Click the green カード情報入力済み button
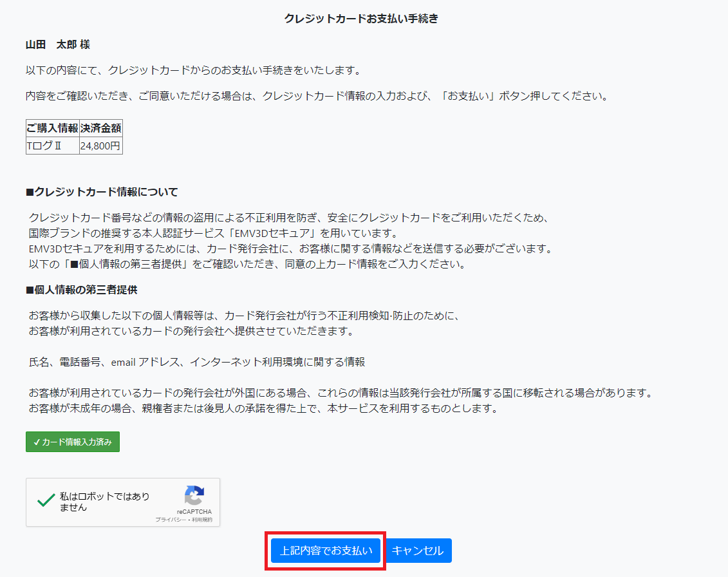728x577 pixels. (73, 442)
